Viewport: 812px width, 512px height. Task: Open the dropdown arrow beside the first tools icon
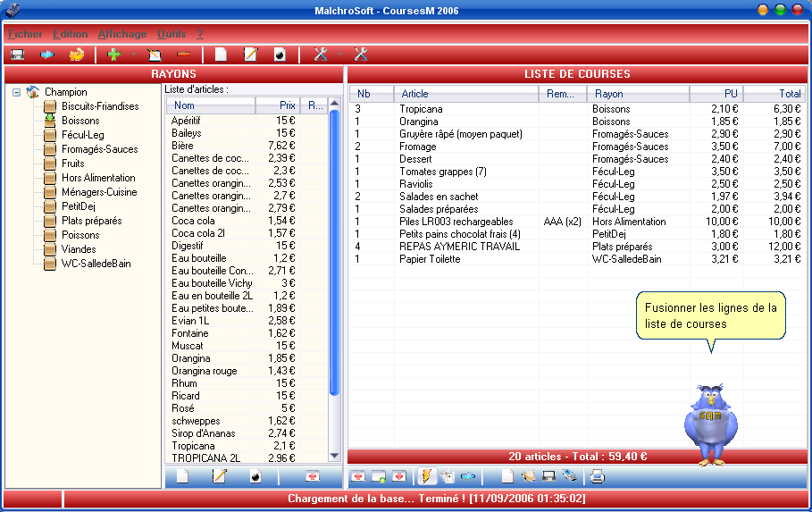click(x=339, y=55)
